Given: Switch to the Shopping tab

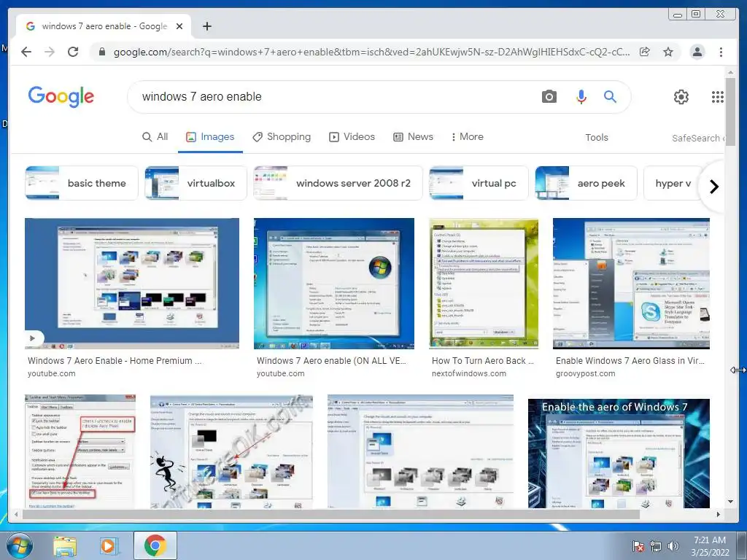Looking at the screenshot, I should [x=282, y=136].
